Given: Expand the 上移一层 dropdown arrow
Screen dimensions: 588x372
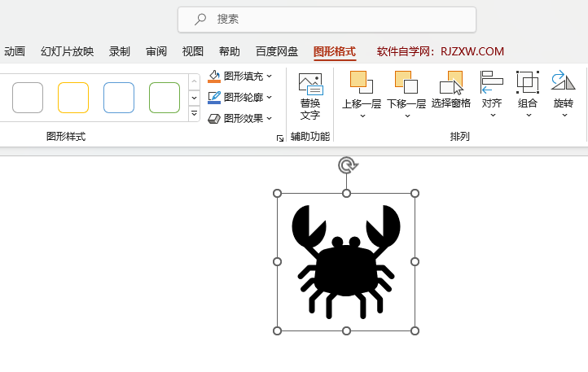Looking at the screenshot, I should (362, 116).
